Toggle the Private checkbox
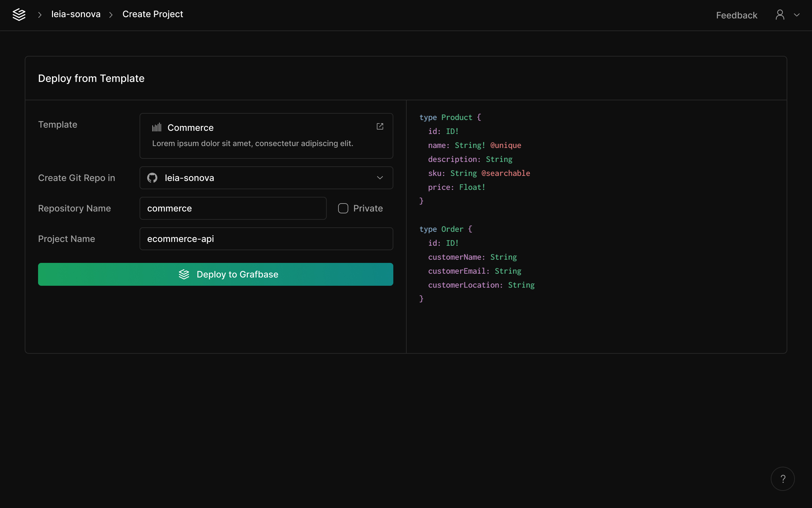 (343, 208)
